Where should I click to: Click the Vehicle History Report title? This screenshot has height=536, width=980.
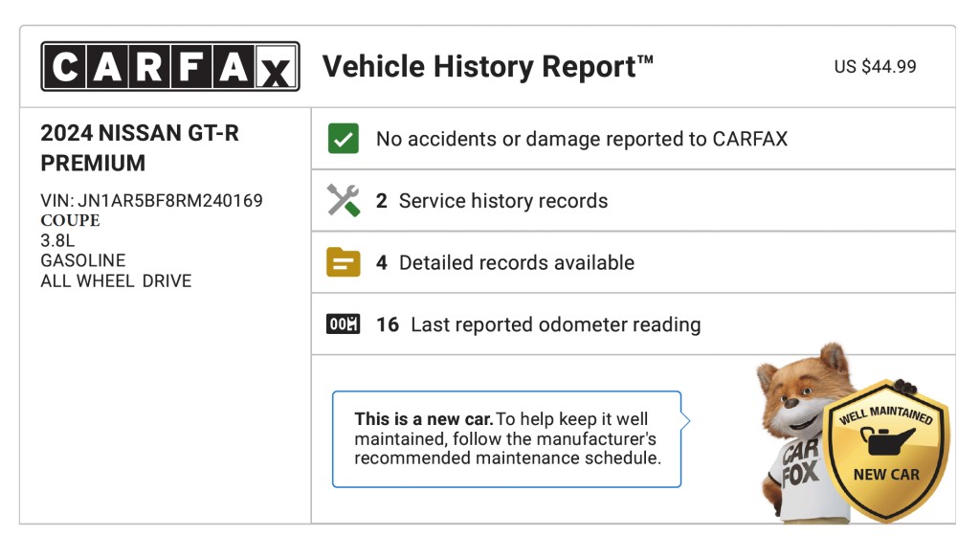point(487,66)
